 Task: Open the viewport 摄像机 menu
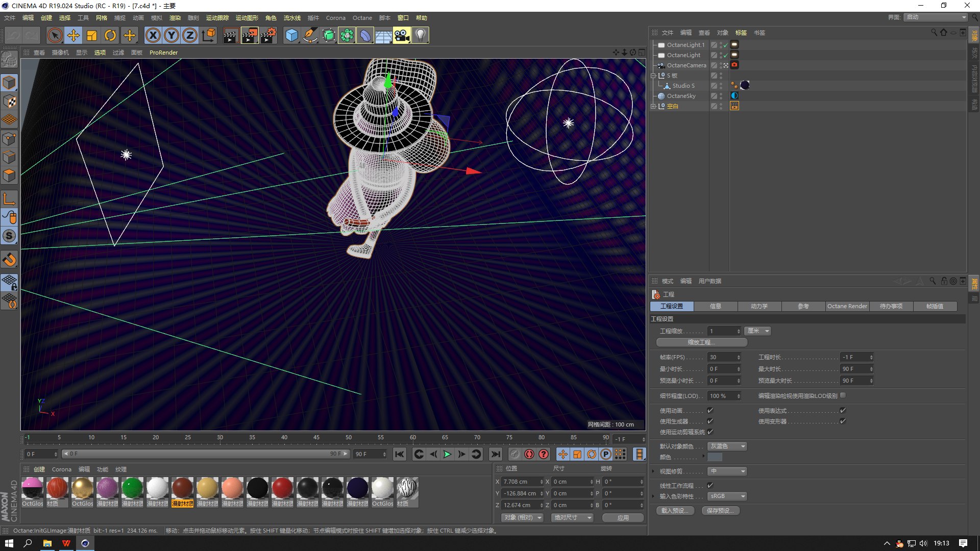(60, 53)
